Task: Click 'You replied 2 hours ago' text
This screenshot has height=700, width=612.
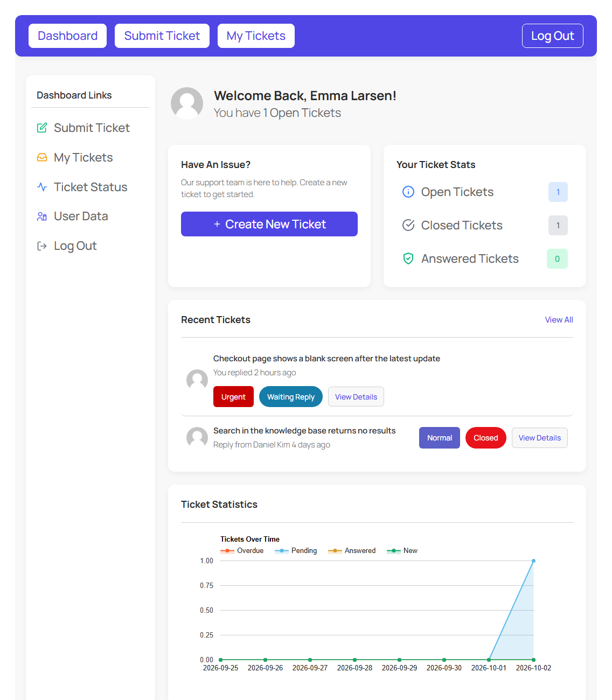Action: (254, 373)
